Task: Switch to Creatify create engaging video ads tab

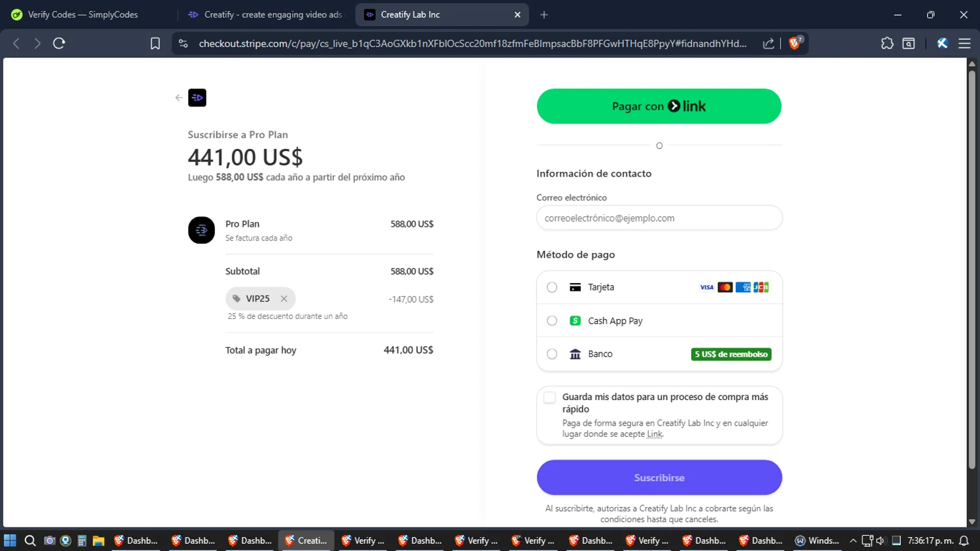Action: pyautogui.click(x=265, y=14)
